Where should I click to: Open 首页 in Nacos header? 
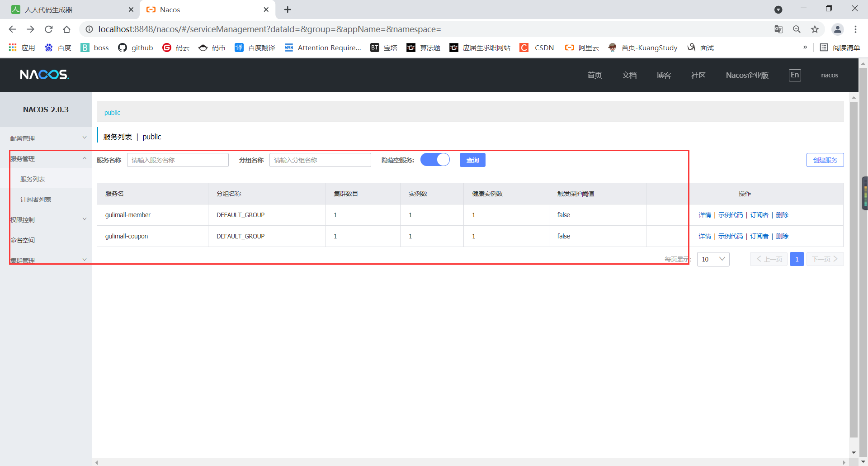pyautogui.click(x=594, y=75)
